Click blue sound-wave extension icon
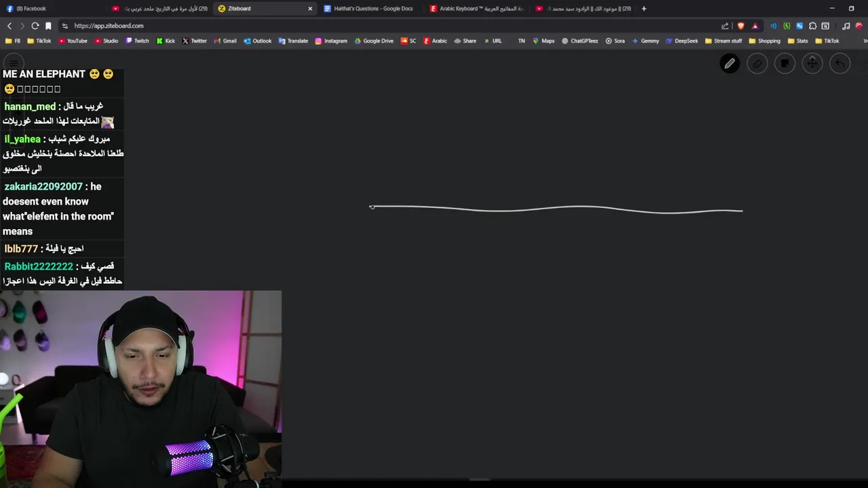Viewport: 868px width, 488px height. pos(773,26)
